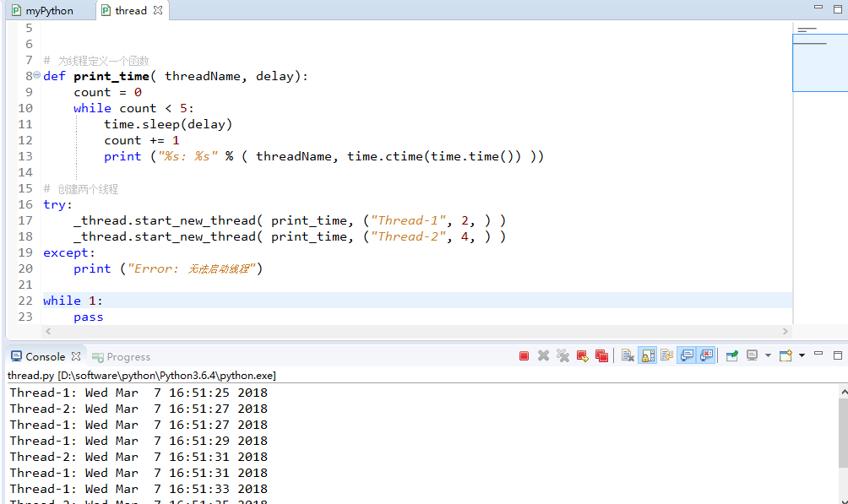This screenshot has width=848, height=504.
Task: Click Display Selected Console monitor icon
Action: pyautogui.click(x=752, y=355)
